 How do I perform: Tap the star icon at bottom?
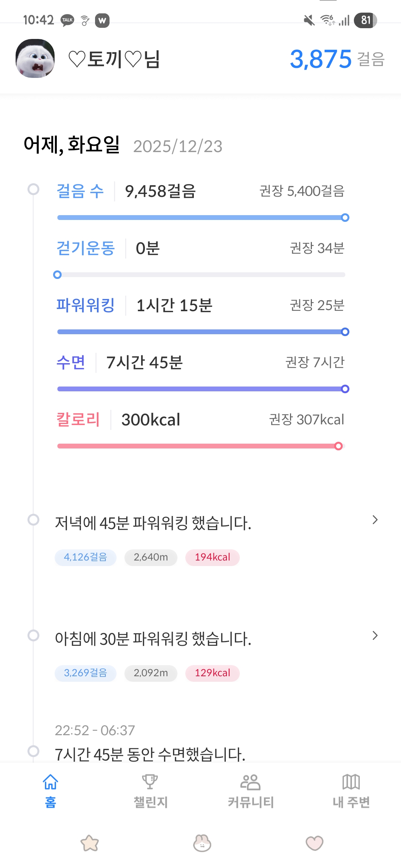90,843
